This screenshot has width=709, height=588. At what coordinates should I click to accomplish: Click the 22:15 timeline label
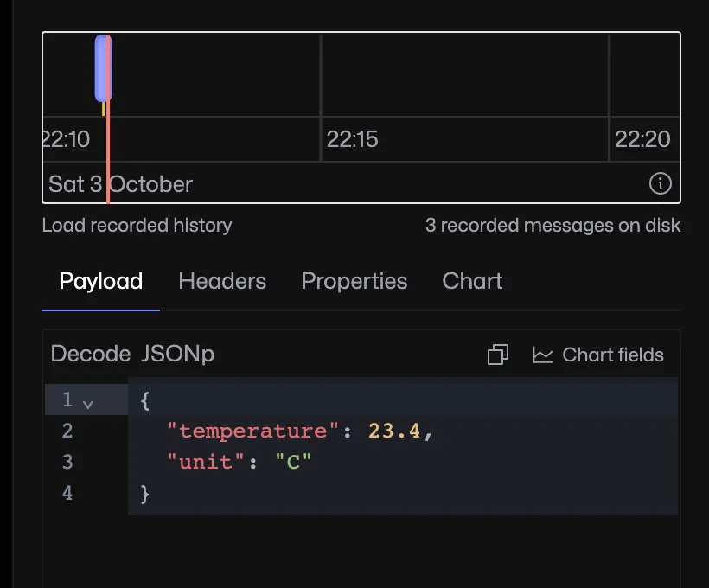(352, 139)
